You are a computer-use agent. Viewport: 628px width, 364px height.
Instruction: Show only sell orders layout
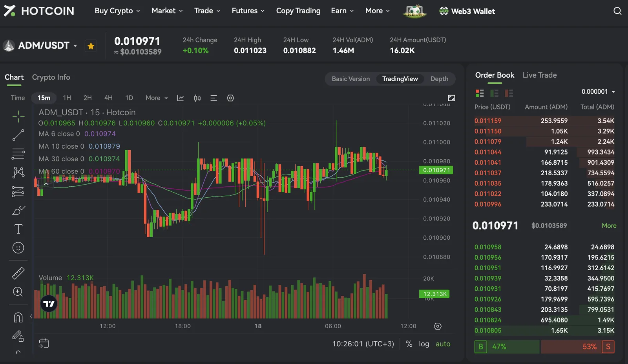point(509,93)
